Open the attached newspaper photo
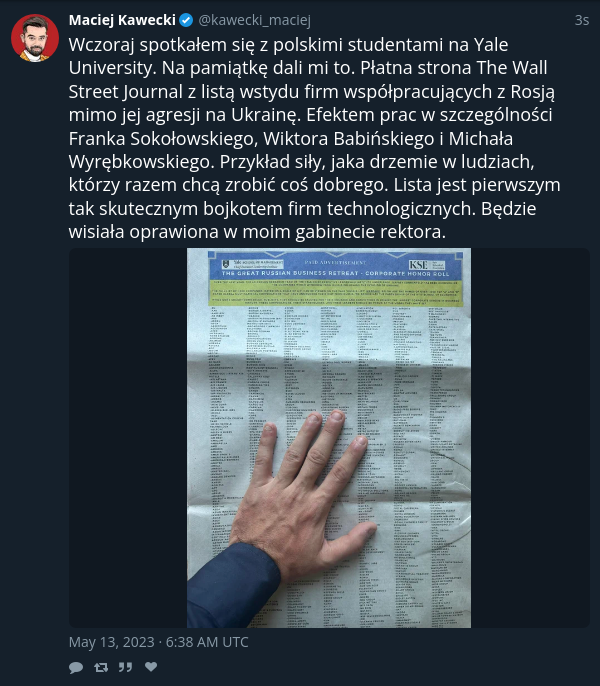This screenshot has width=600, height=686. [329, 438]
